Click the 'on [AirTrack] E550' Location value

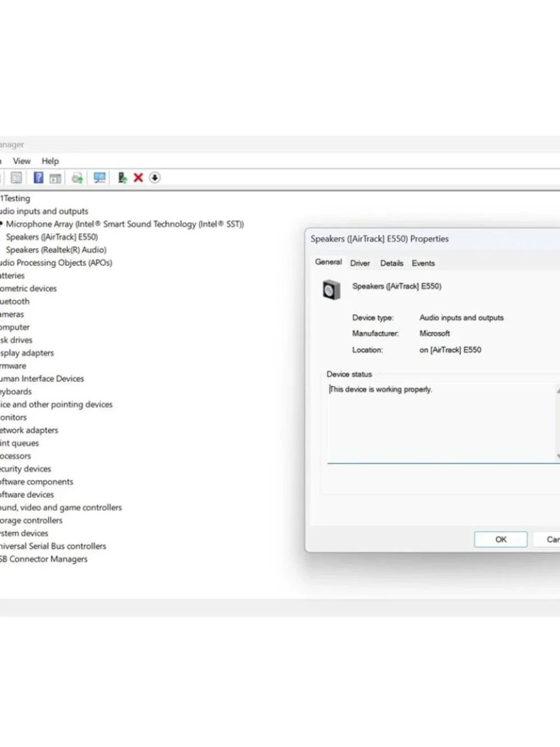tap(450, 350)
